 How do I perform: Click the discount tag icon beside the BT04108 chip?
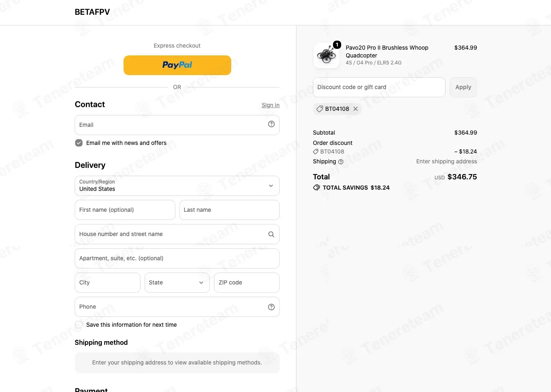click(x=319, y=109)
